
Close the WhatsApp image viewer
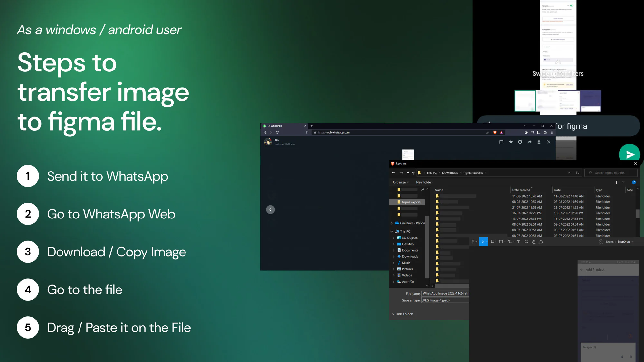coord(549,142)
